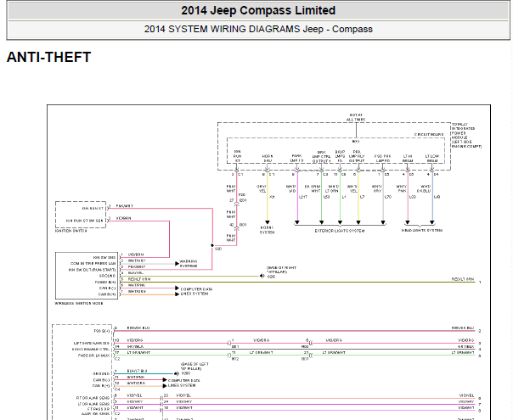The height and width of the screenshot is (420, 513).
Task: Click the 'VIO/YEL' label at right edge
Action: (x=466, y=395)
